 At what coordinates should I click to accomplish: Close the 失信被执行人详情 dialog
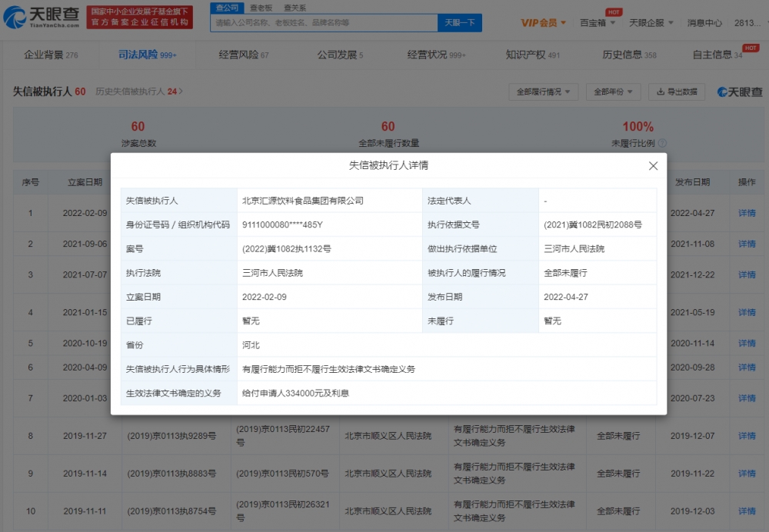pyautogui.click(x=653, y=166)
